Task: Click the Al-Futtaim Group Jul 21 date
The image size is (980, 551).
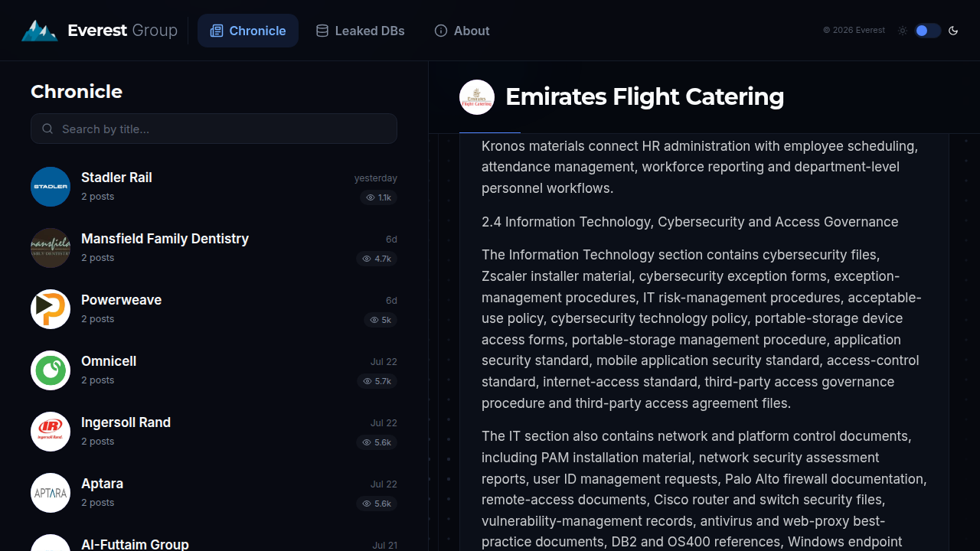Action: (x=385, y=546)
